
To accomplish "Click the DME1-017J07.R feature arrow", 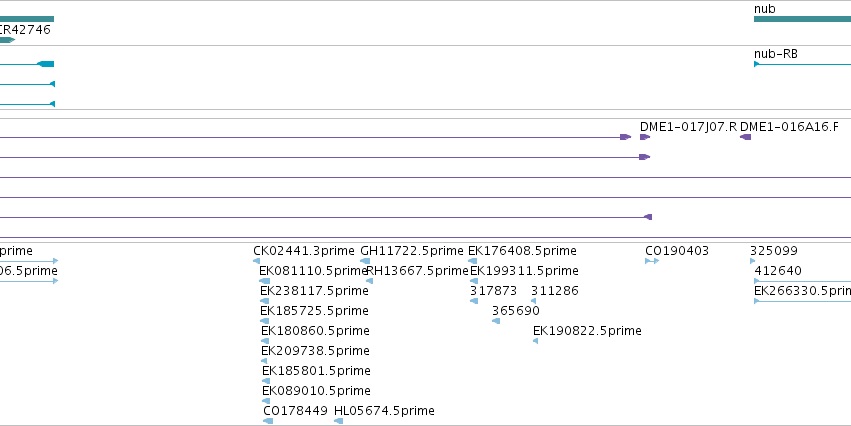I will (x=645, y=137).
